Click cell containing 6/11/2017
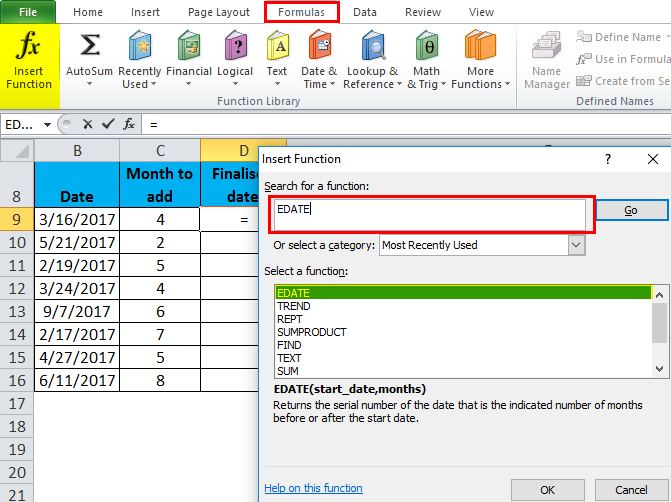This screenshot has height=502, width=671. 77,380
